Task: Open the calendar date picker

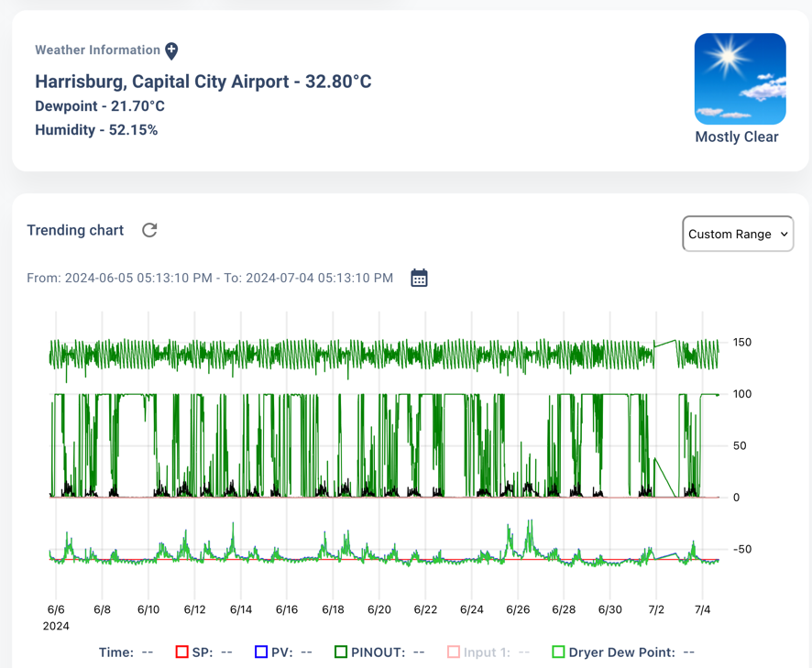Action: (419, 277)
